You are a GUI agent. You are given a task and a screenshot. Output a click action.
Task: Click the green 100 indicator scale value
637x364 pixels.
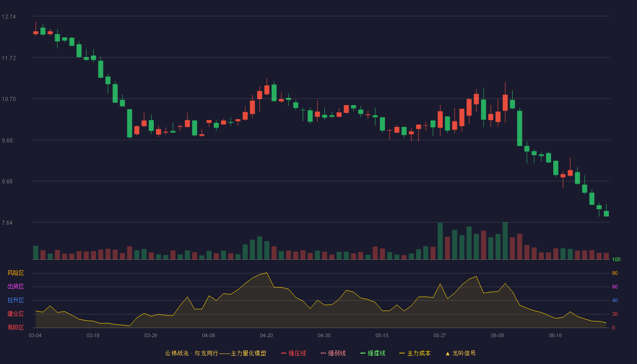pos(616,260)
